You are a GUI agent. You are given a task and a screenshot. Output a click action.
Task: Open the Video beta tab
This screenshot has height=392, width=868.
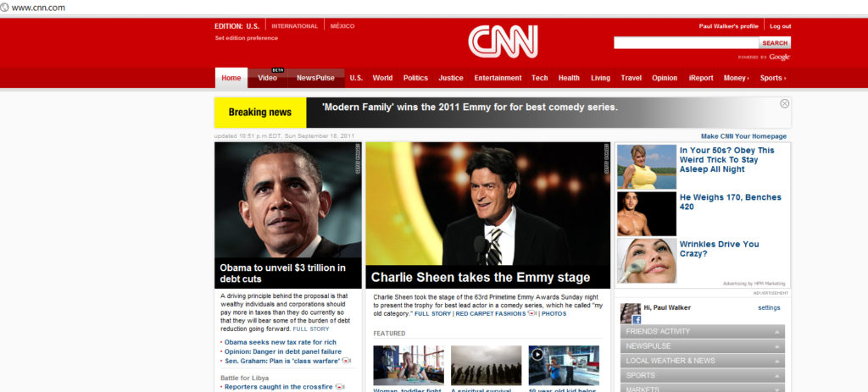[x=267, y=78]
